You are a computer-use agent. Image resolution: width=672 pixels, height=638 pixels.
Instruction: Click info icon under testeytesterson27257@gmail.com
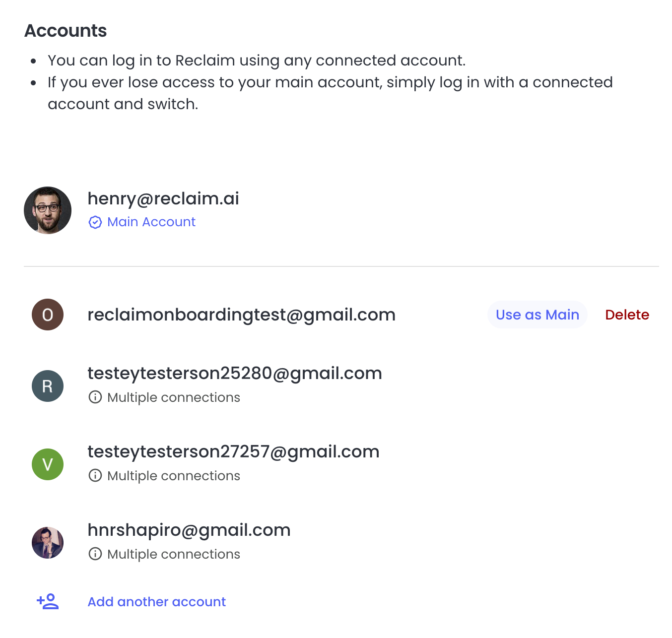pyautogui.click(x=95, y=476)
